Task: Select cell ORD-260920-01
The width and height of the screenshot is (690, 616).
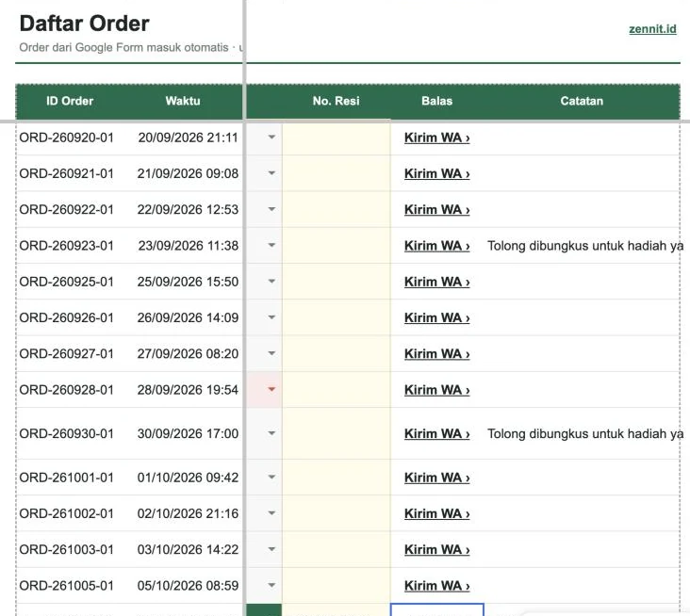Action: (66, 138)
